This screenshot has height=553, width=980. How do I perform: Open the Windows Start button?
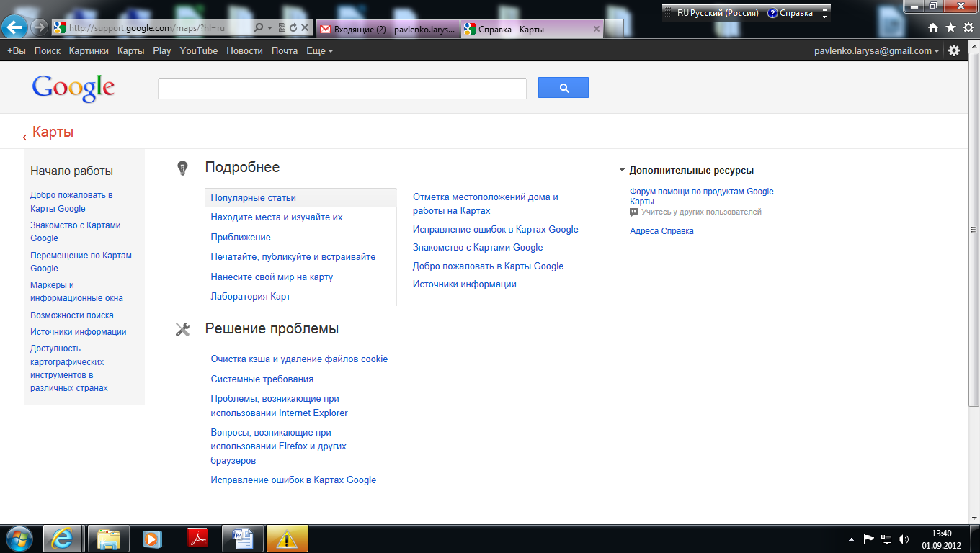(19, 539)
